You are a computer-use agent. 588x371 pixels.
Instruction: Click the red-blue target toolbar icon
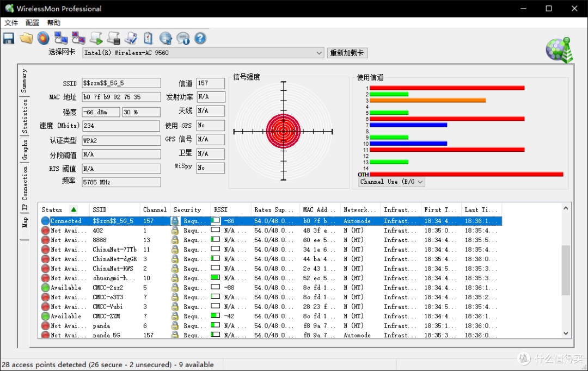tap(44, 38)
